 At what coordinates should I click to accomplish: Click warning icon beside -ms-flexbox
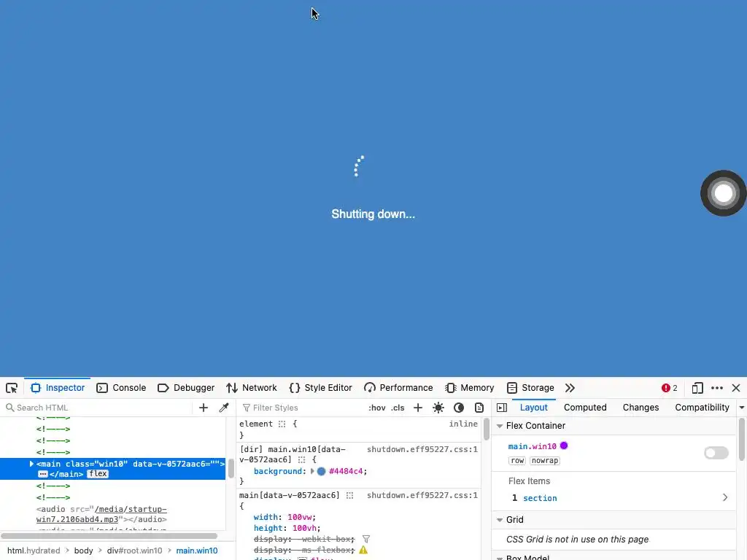pyautogui.click(x=363, y=550)
